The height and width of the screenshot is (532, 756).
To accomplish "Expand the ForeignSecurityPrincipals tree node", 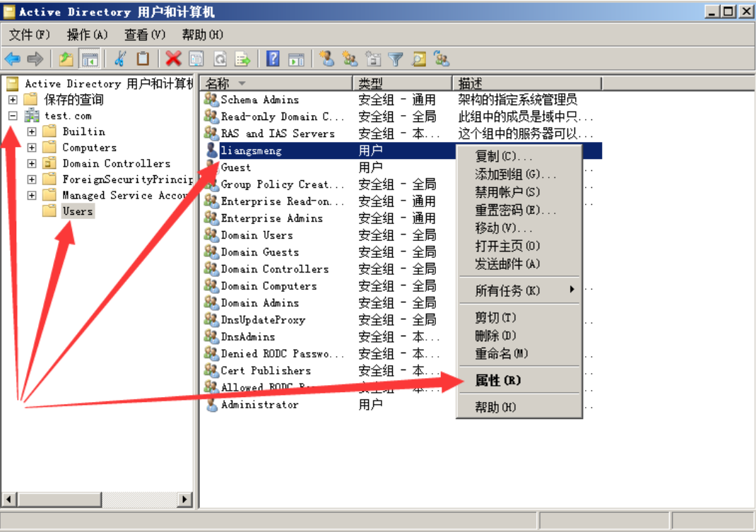I will coord(31,179).
